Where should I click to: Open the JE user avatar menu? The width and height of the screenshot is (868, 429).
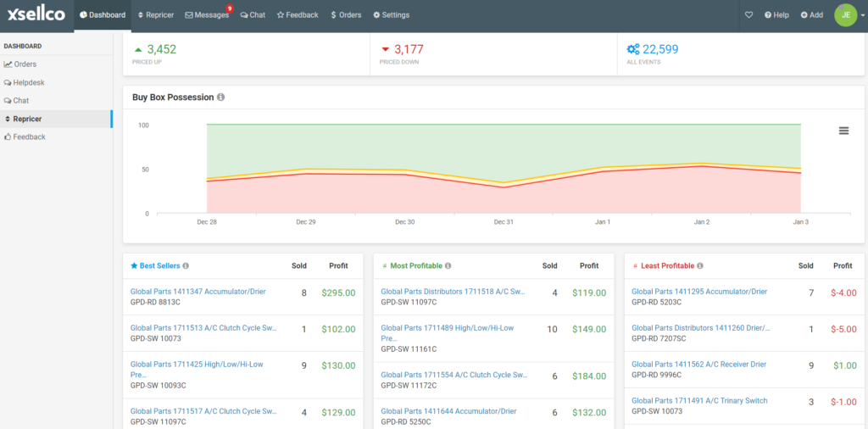845,15
